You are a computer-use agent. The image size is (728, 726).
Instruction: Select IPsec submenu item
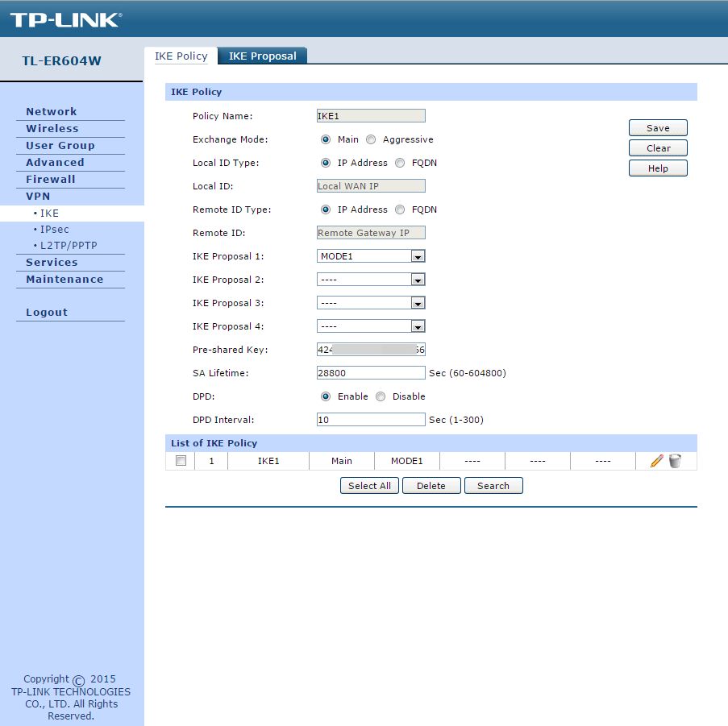tap(54, 230)
